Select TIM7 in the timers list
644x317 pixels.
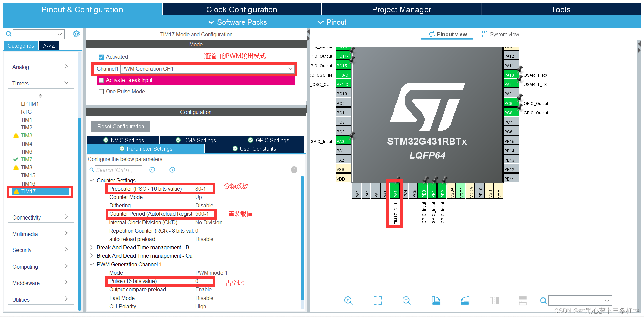click(27, 159)
